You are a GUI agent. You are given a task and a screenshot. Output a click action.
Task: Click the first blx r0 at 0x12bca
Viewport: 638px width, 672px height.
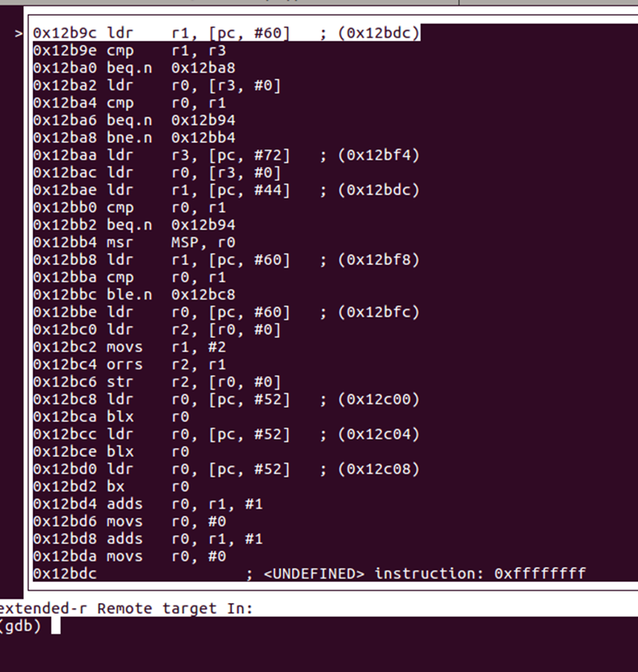(x=111, y=417)
